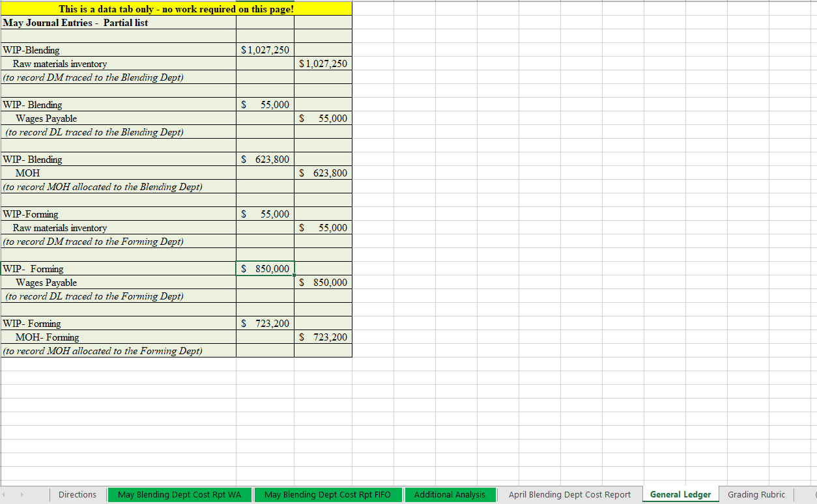Switch to April Blending Dept Cost Report tab
817x504 pixels.
(569, 494)
